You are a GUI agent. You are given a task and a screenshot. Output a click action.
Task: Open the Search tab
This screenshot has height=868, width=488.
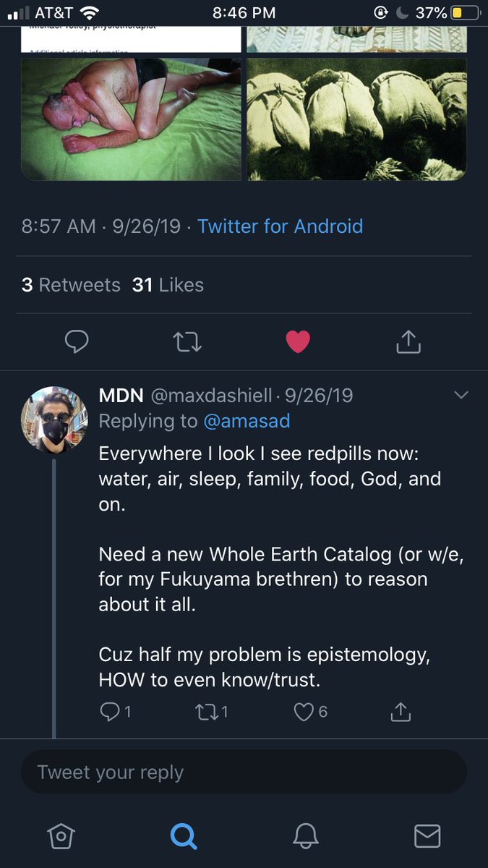coord(183,836)
